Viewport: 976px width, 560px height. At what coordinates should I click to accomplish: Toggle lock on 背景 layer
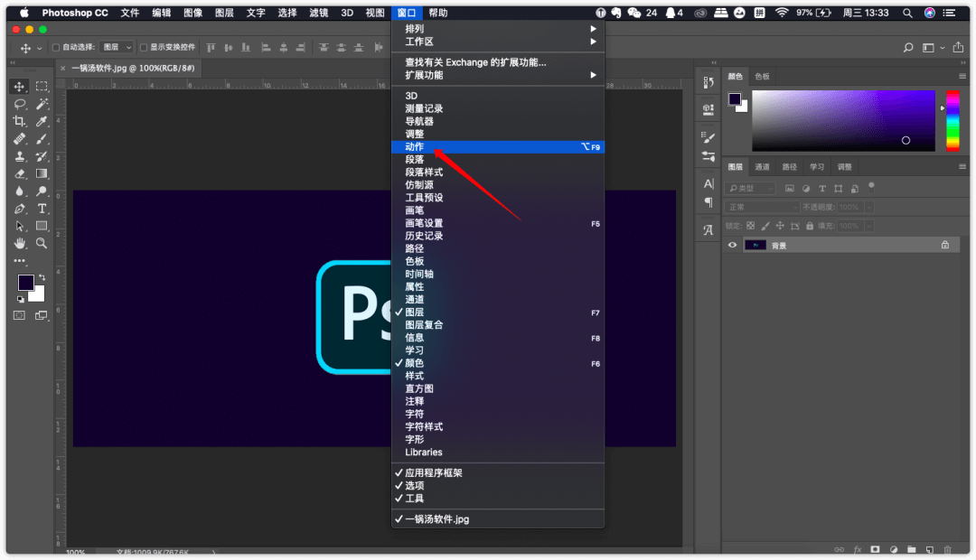coord(945,245)
